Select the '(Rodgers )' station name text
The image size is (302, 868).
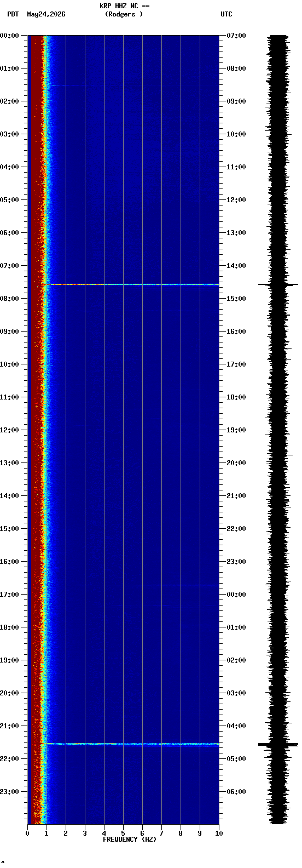click(x=124, y=14)
